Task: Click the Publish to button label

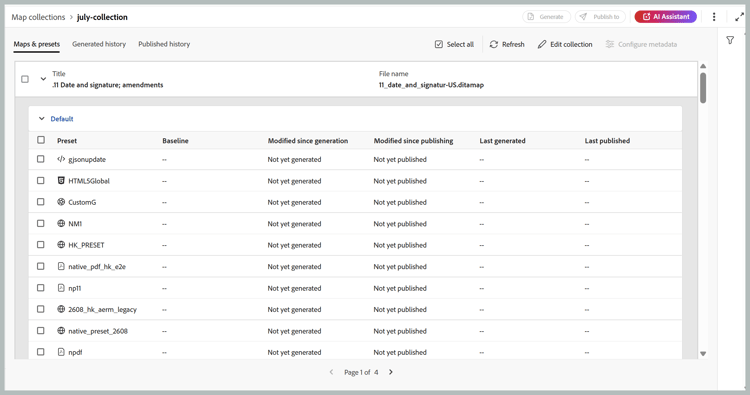Action: tap(606, 17)
